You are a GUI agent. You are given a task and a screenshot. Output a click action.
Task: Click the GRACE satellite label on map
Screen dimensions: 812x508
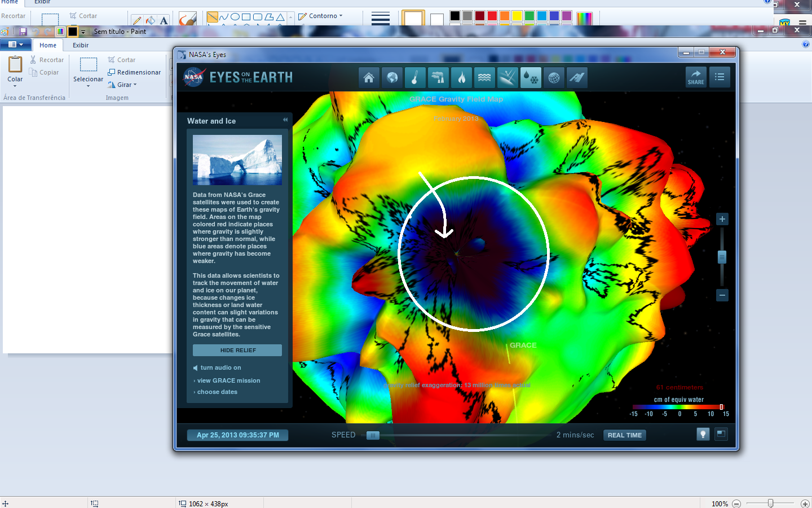point(523,345)
